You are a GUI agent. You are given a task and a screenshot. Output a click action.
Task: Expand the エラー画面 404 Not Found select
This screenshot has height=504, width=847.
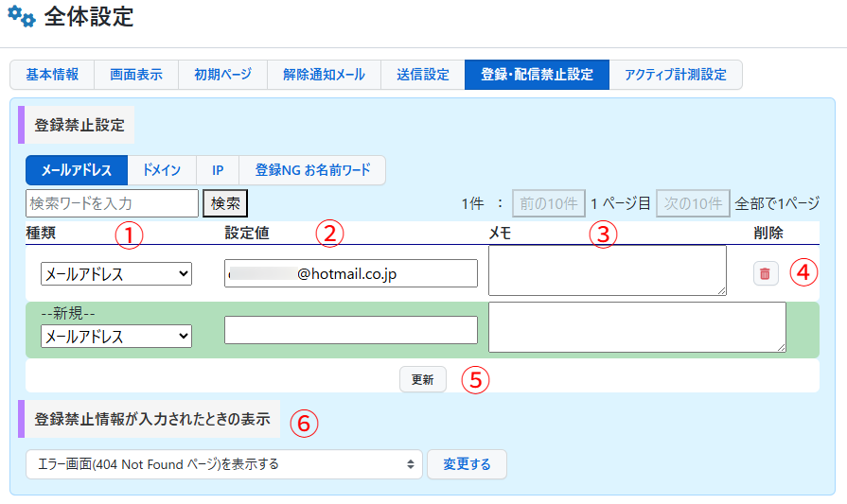pos(223,464)
